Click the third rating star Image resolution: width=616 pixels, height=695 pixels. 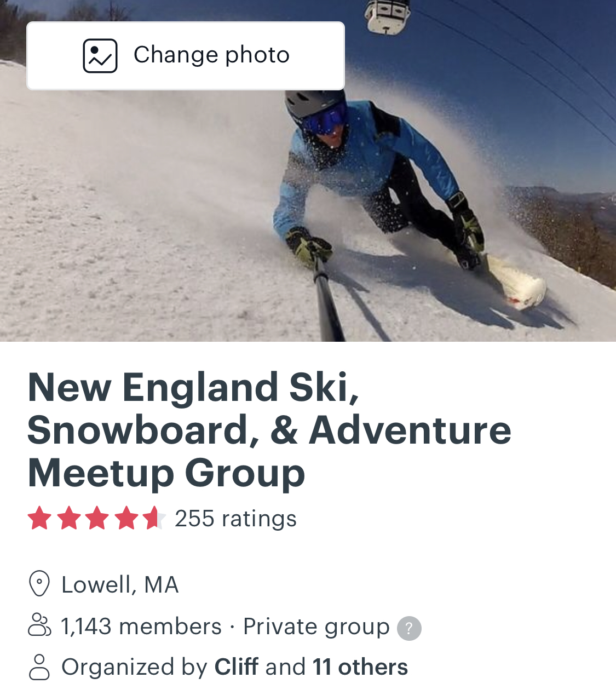97,518
